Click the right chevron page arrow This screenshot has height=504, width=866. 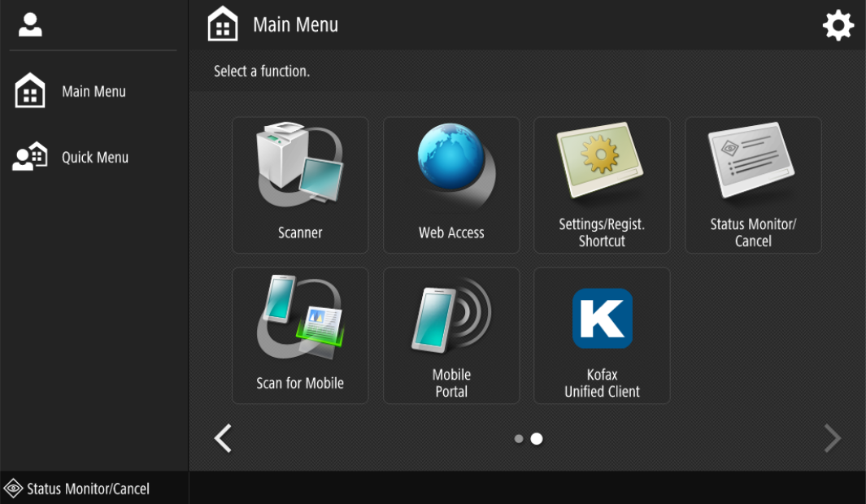pos(832,439)
